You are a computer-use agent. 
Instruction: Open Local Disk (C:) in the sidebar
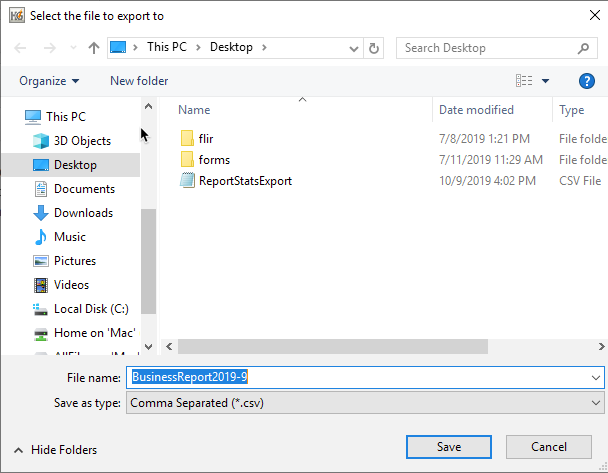(81, 309)
